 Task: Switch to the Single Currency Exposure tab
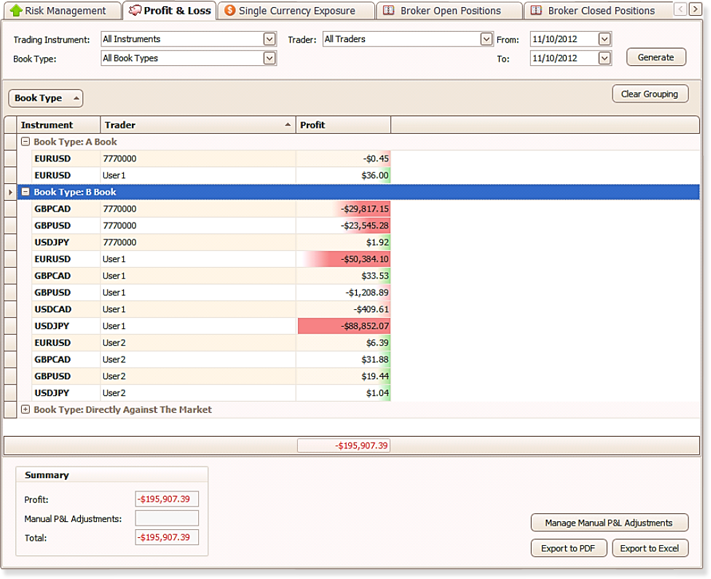point(297,11)
